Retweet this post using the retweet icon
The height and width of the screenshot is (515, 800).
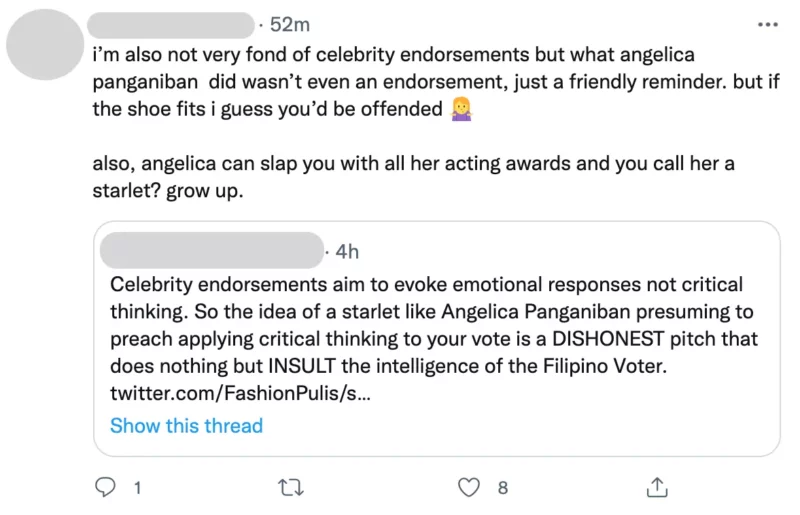291,487
